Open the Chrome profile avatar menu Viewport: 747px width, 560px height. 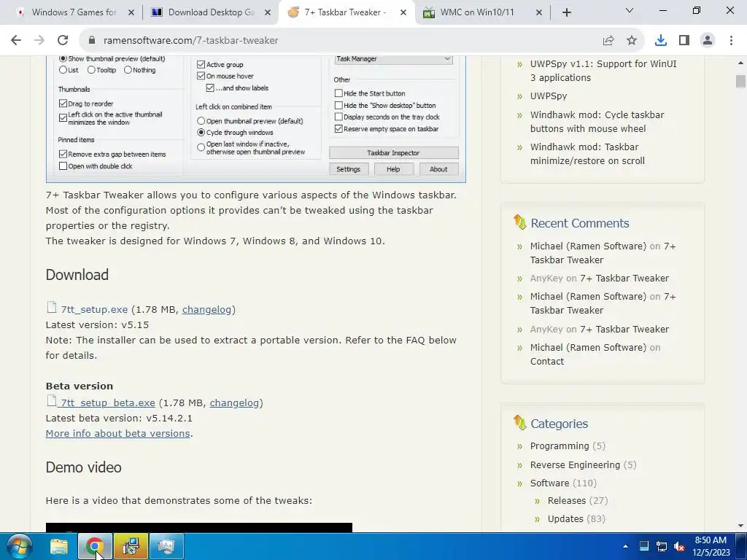[x=708, y=41]
